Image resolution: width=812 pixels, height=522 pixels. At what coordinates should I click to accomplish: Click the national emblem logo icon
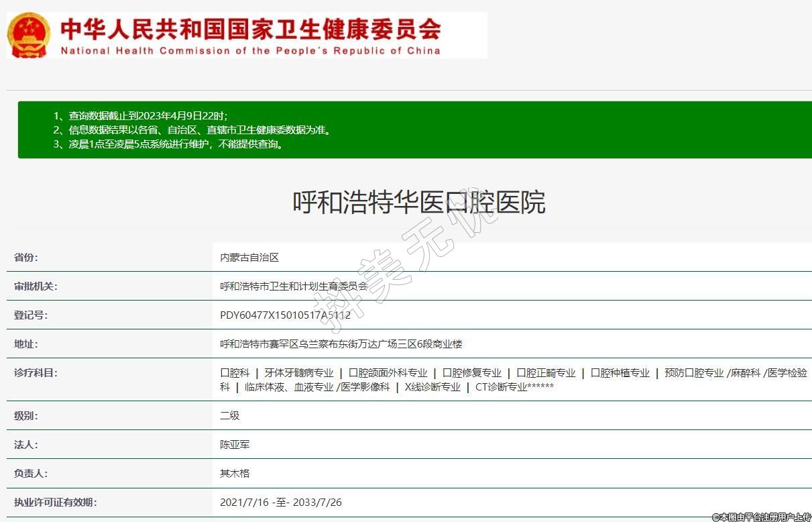pyautogui.click(x=28, y=35)
